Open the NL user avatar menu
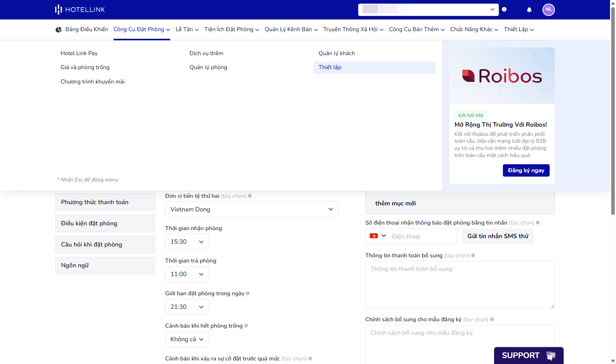The height and width of the screenshot is (364, 616). coord(548,10)
